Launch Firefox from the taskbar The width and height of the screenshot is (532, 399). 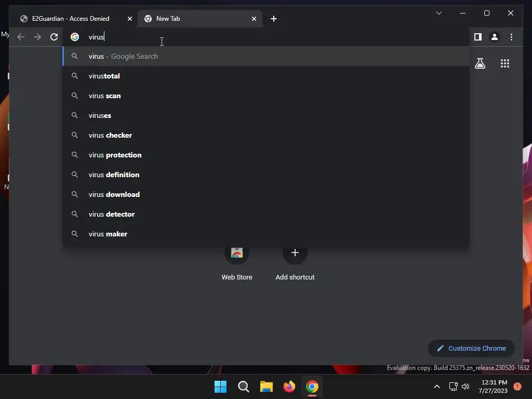click(x=289, y=387)
